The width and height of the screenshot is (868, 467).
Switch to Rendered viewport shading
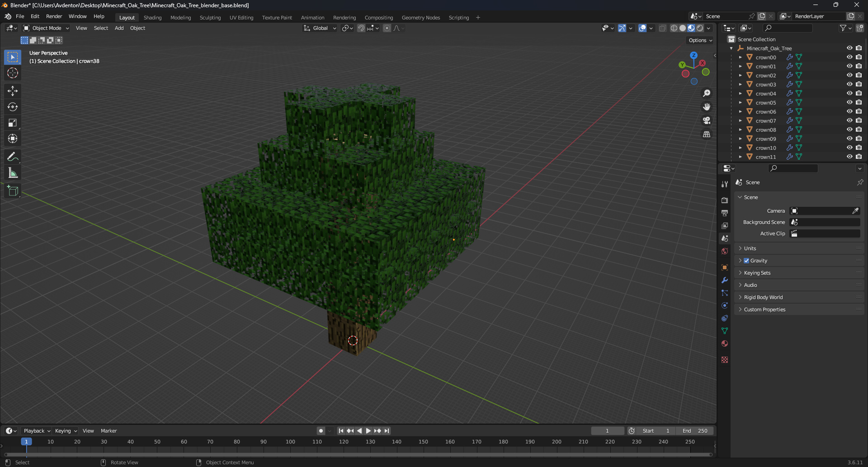pyautogui.click(x=700, y=28)
